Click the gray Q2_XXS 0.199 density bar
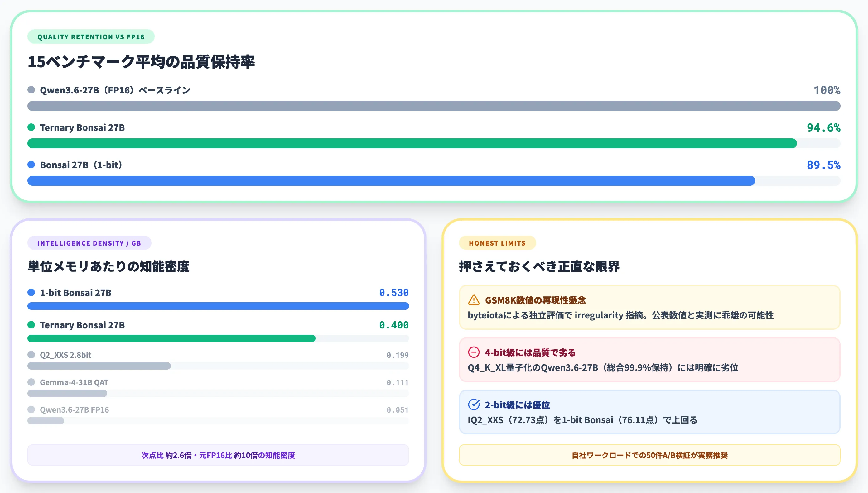This screenshot has height=493, width=868. point(99,366)
